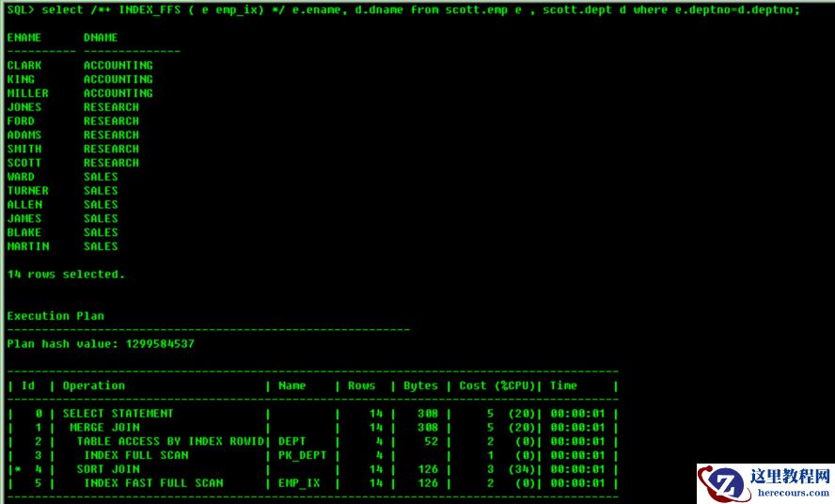Click scott.dept in the SQL statement
This screenshot has width=835, height=504.
577,10
